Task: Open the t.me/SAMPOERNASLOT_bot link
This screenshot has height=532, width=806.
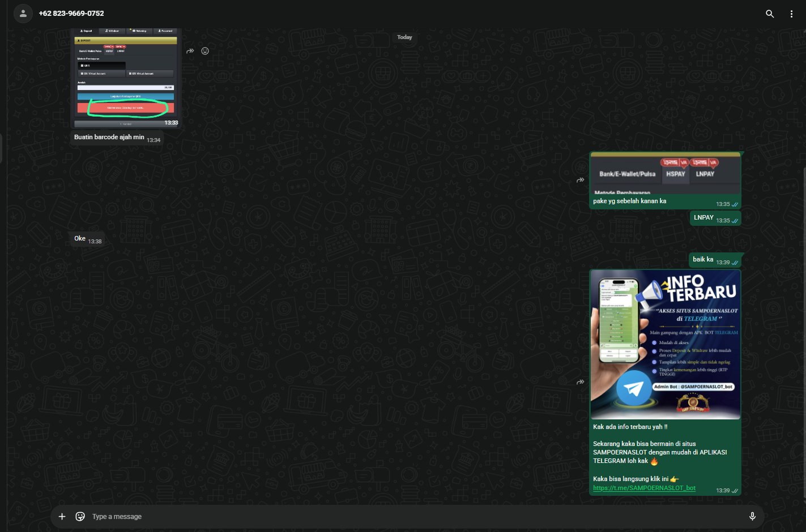Action: point(644,488)
